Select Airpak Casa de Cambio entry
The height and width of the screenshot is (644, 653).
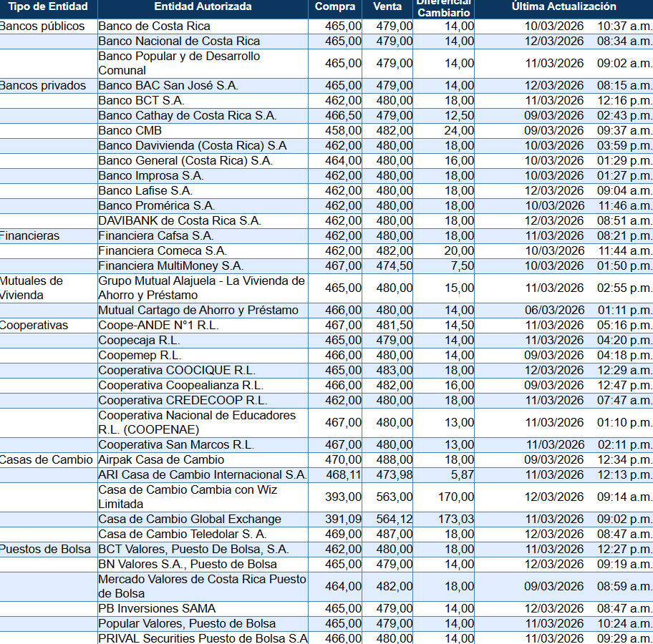pyautogui.click(x=161, y=460)
